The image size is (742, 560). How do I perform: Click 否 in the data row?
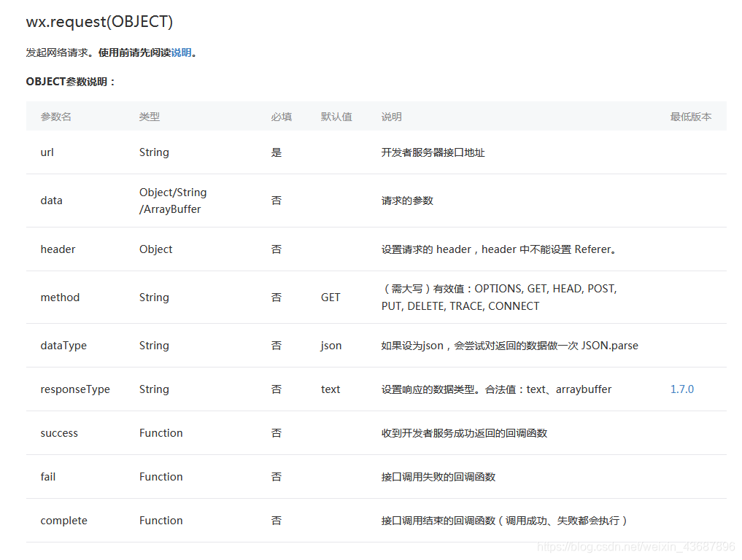(277, 201)
